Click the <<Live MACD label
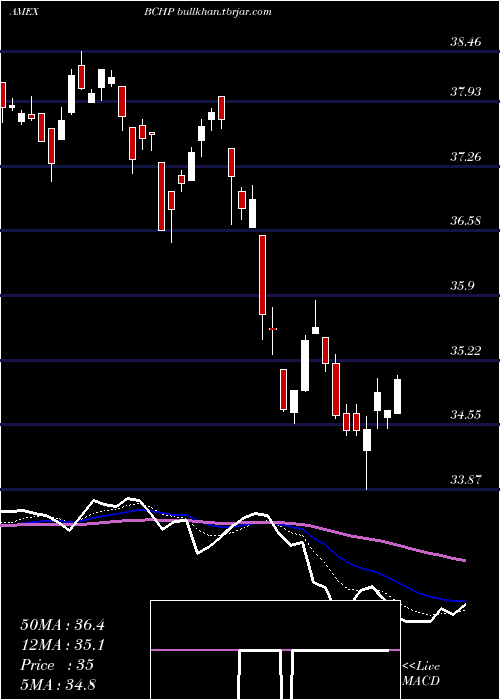 pos(421,674)
